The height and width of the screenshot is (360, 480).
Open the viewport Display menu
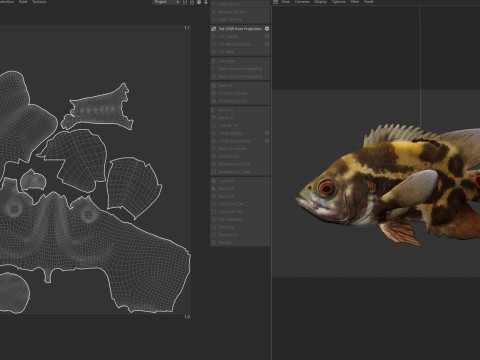pos(321,2)
